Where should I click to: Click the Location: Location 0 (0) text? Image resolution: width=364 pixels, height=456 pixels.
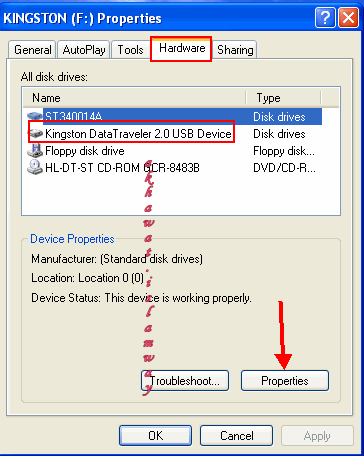(87, 278)
